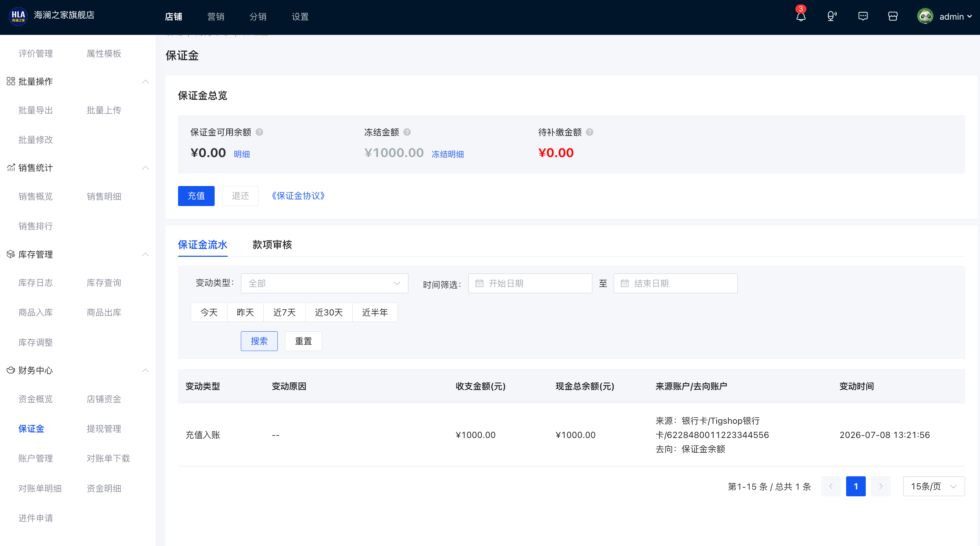Click the 搜索 button

click(x=259, y=341)
